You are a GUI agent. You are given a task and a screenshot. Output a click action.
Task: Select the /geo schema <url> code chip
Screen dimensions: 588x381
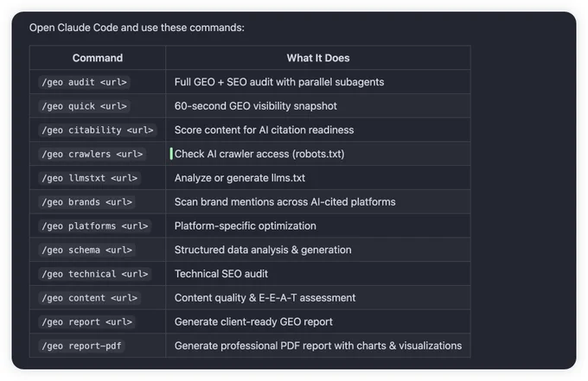pos(87,250)
